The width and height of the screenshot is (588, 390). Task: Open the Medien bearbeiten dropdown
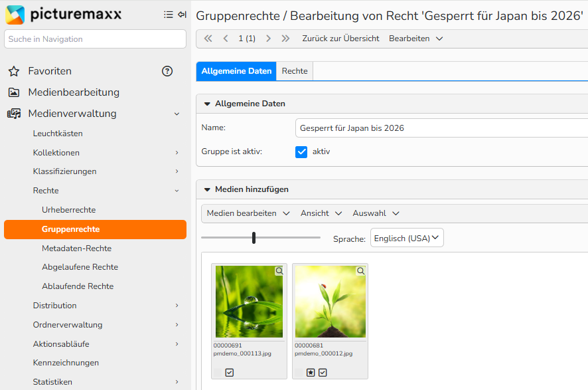(x=248, y=213)
